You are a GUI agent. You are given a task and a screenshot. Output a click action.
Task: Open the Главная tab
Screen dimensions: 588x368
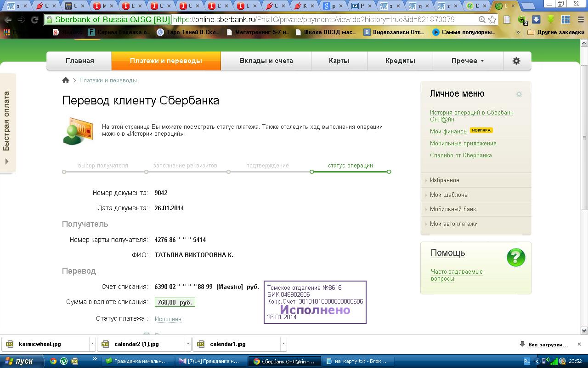[x=79, y=61]
